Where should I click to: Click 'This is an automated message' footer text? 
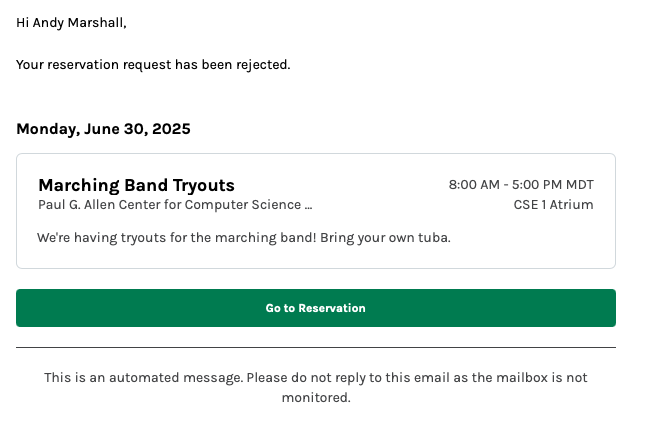[x=142, y=378]
